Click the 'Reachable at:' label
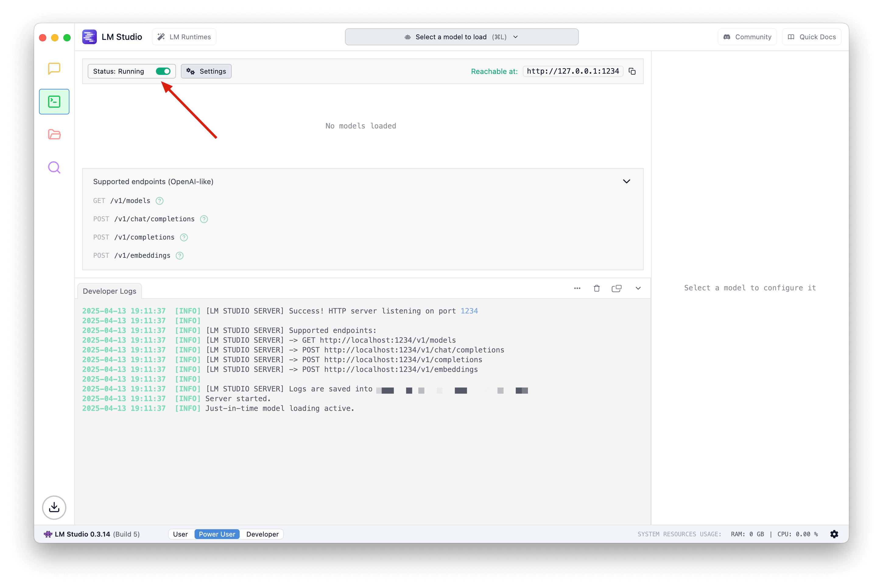Screen dimensions: 883x588 tap(494, 71)
